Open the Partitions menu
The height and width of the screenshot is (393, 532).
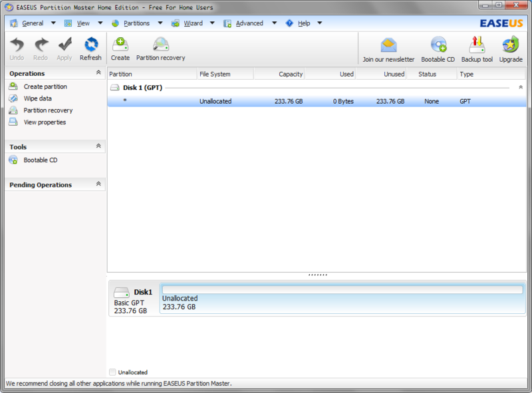(x=136, y=23)
